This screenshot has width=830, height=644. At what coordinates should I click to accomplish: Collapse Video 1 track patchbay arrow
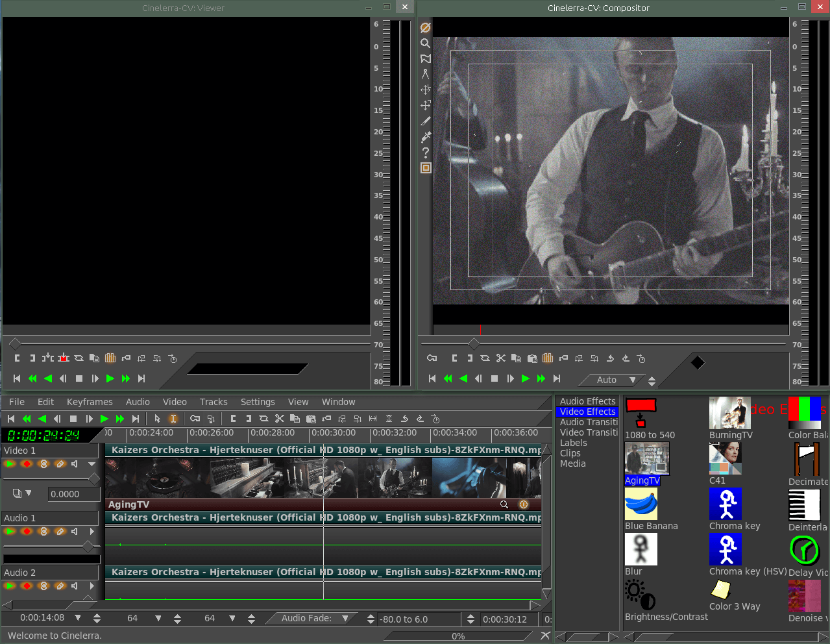point(92,464)
